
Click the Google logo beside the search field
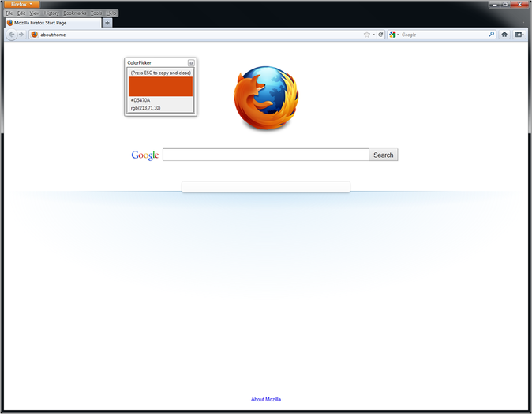145,155
